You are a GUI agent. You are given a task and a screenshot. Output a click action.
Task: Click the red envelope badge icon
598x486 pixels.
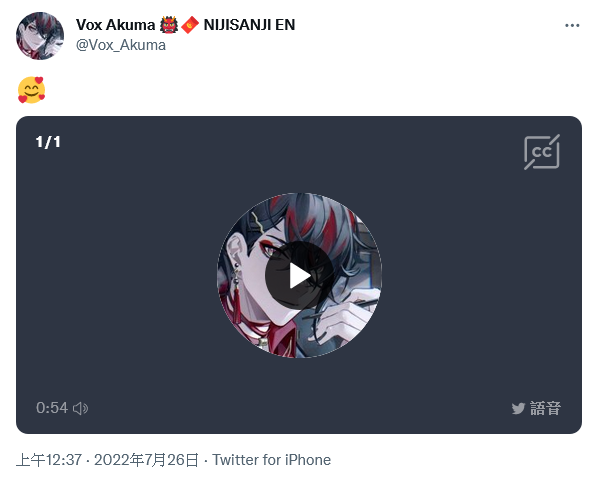190,25
